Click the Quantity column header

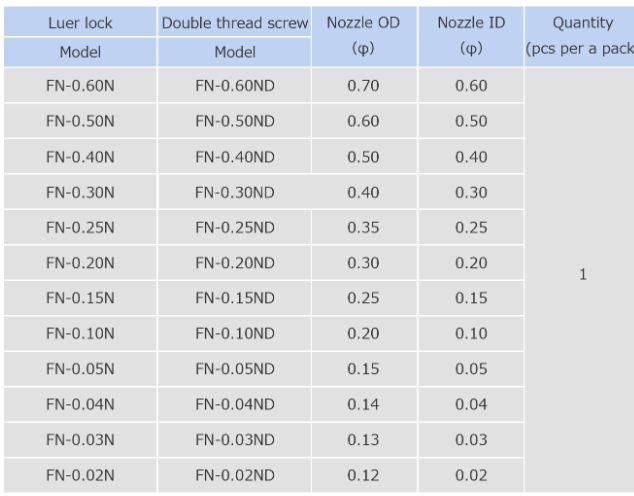[581, 23]
